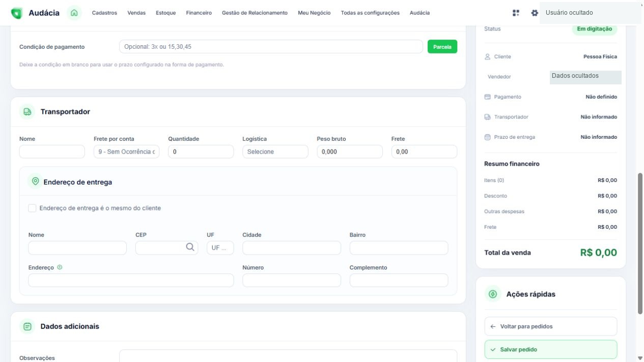Open the apps grid icon
644x362 pixels.
(x=516, y=13)
